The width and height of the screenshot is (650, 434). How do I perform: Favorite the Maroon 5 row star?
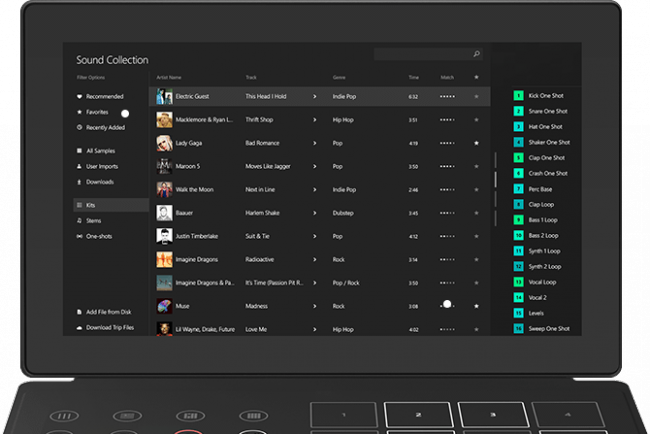click(476, 166)
